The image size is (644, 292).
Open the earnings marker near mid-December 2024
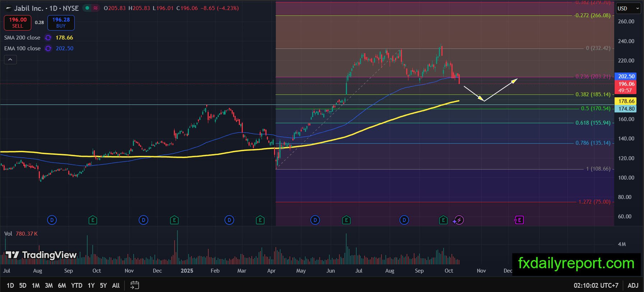point(174,220)
